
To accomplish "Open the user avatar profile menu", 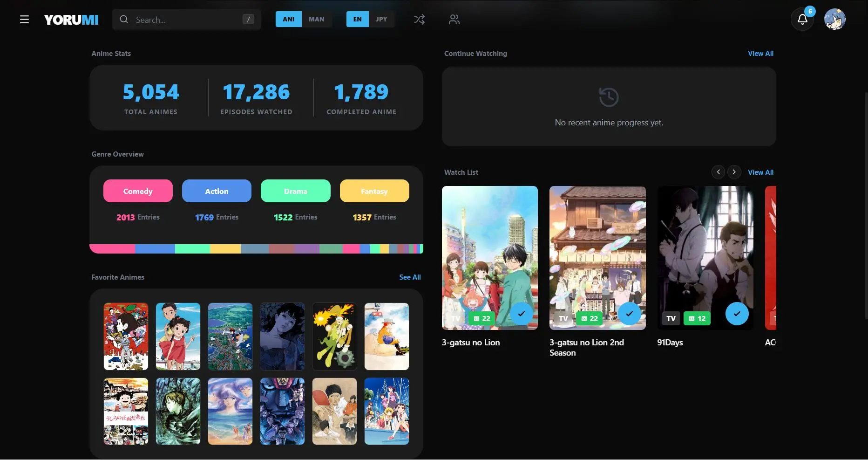I will click(835, 20).
